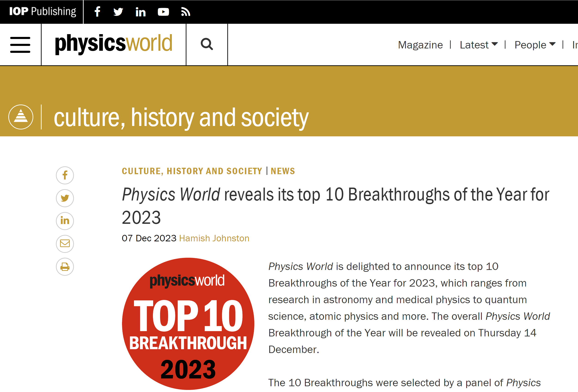Email this article using envelope icon
This screenshot has width=578, height=392.
tap(65, 244)
